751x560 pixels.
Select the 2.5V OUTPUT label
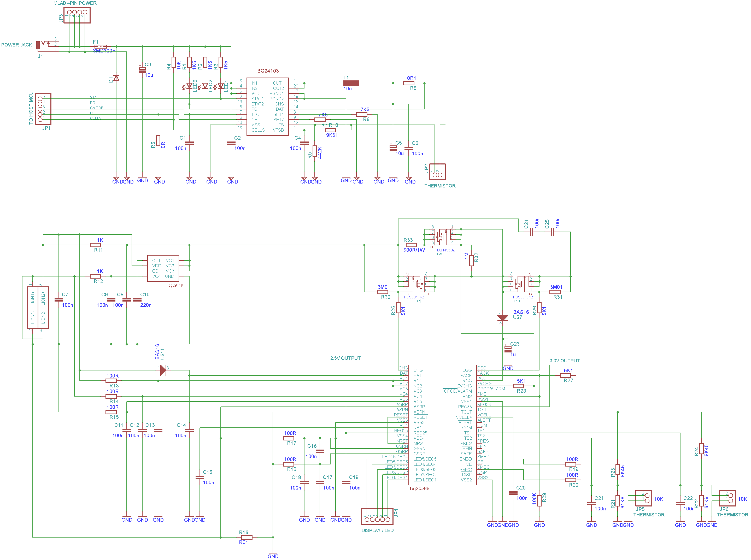click(x=345, y=358)
